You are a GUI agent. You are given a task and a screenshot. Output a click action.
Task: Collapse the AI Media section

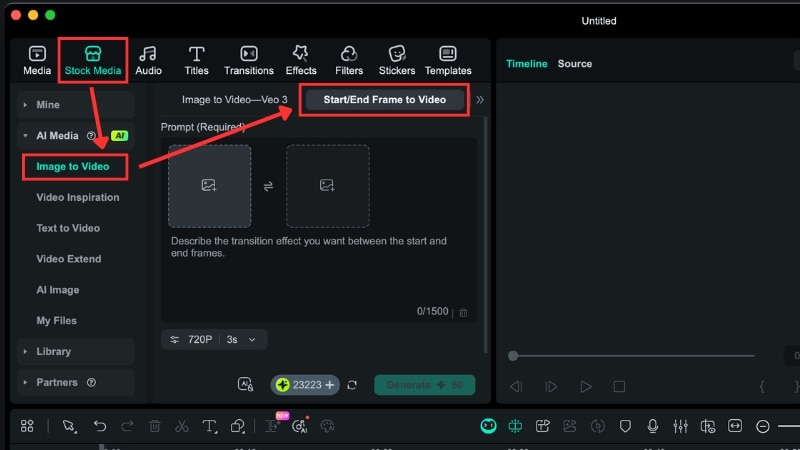click(x=26, y=136)
